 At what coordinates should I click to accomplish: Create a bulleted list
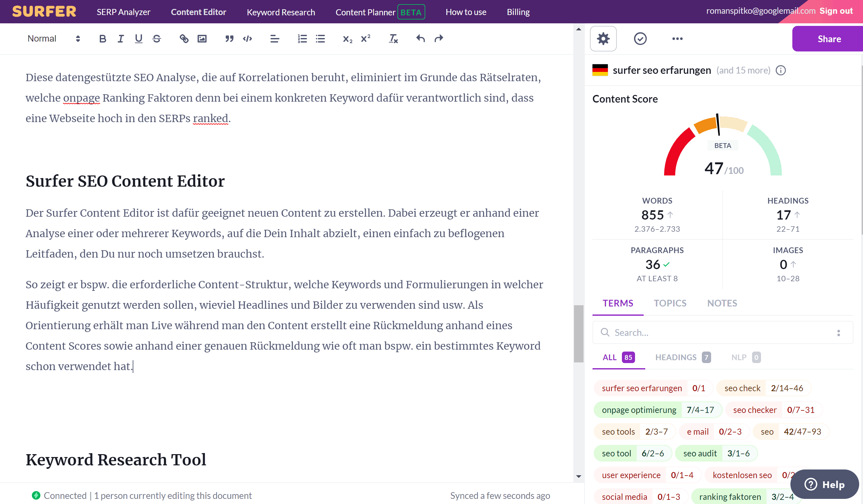point(320,39)
